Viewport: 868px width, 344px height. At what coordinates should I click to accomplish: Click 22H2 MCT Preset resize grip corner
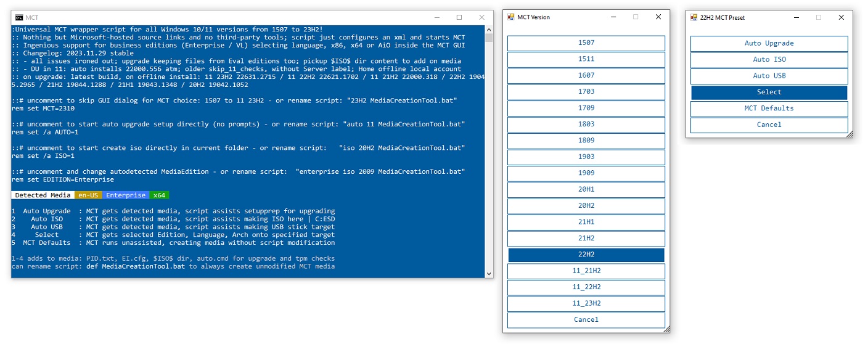pos(850,134)
